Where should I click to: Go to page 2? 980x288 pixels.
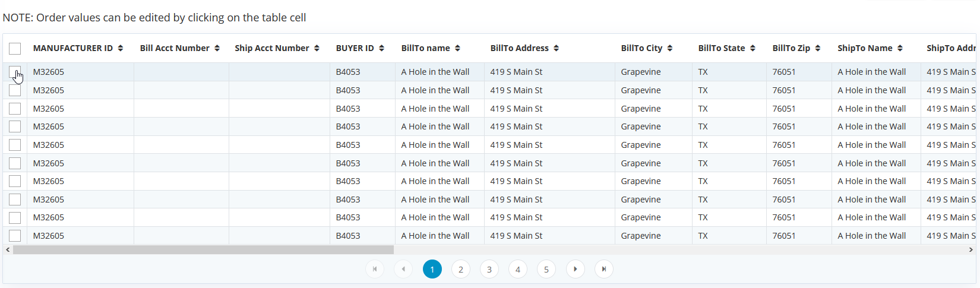coord(461,269)
